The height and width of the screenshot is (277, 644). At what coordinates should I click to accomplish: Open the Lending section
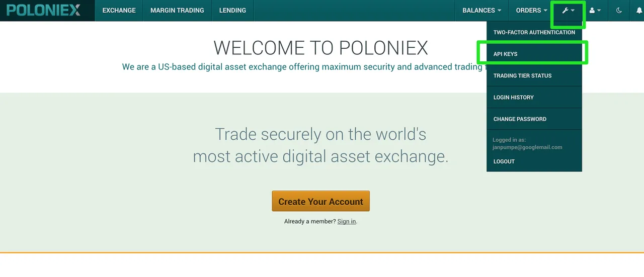point(232,10)
